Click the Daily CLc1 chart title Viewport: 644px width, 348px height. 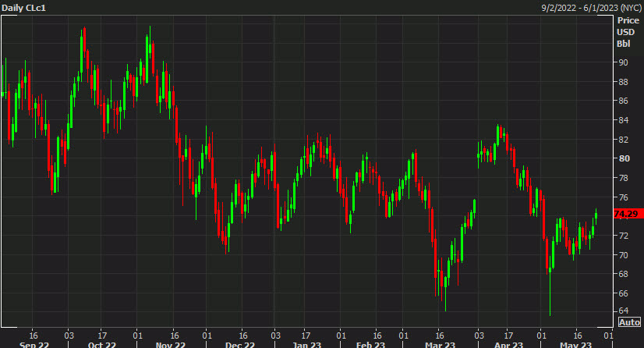[x=24, y=8]
